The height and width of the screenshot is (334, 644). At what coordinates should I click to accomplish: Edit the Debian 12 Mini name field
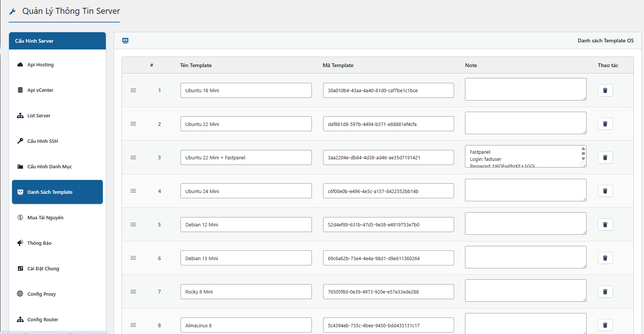(246, 225)
